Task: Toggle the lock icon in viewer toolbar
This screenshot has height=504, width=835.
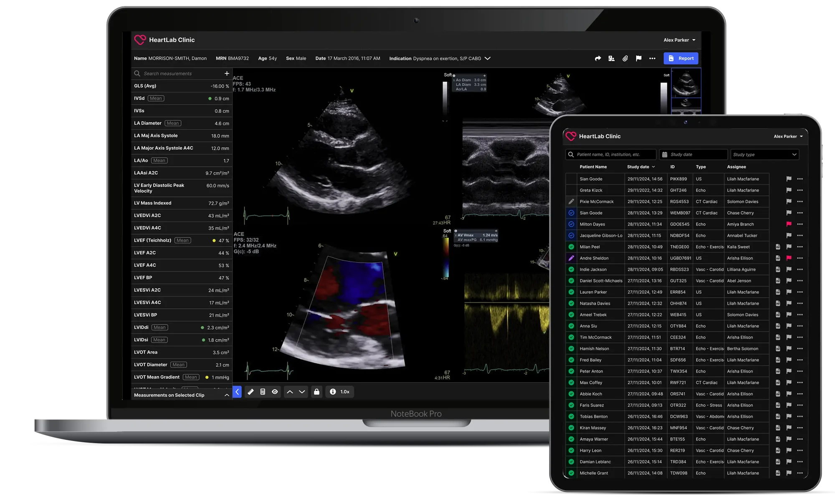Action: (x=316, y=392)
